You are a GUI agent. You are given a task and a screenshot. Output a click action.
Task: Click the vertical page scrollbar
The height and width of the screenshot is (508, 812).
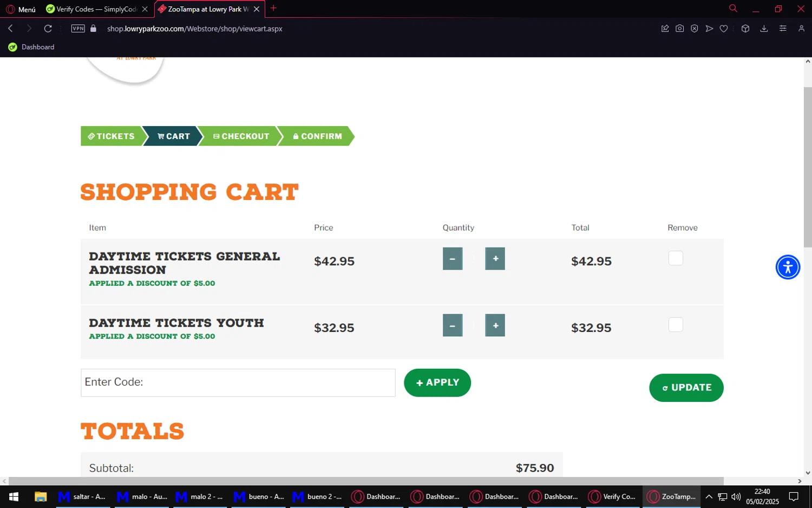808,167
